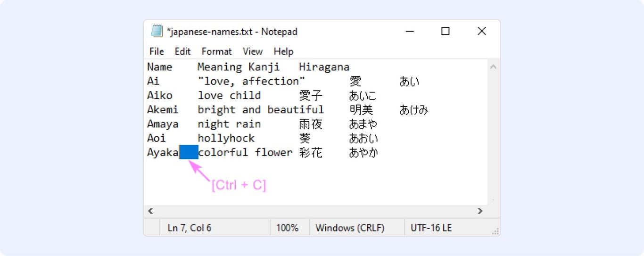The height and width of the screenshot is (256, 644).
Task: Click the name 'Ayaka'
Action: [x=163, y=152]
